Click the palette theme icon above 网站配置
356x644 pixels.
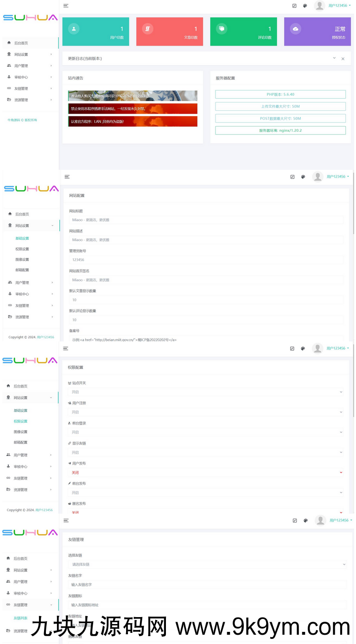coord(303,177)
